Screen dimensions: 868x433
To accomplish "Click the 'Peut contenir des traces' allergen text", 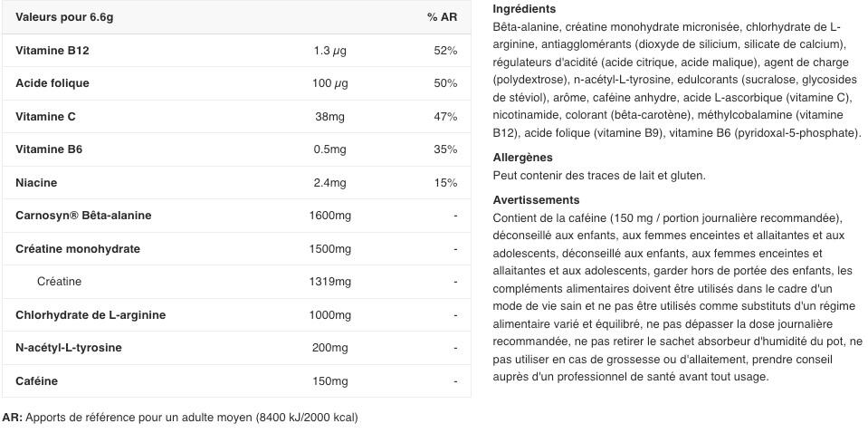I will [598, 176].
